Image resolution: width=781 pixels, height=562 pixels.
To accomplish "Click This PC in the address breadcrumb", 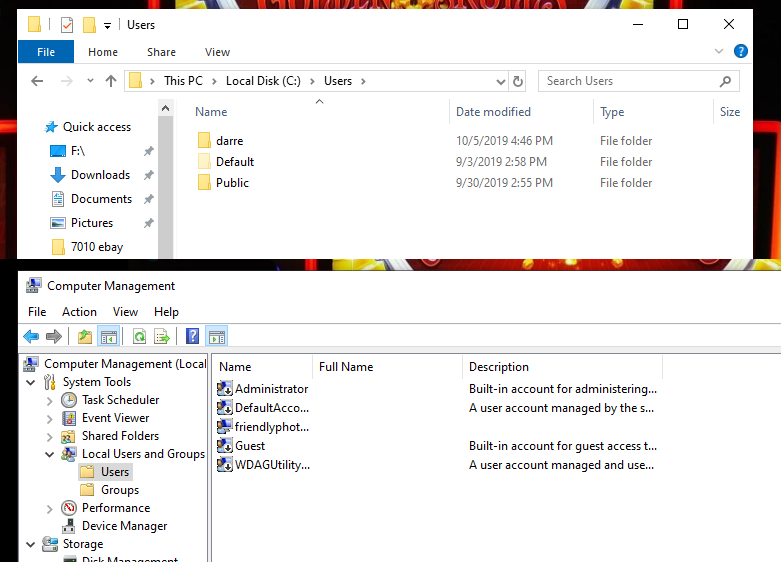I will tap(183, 81).
